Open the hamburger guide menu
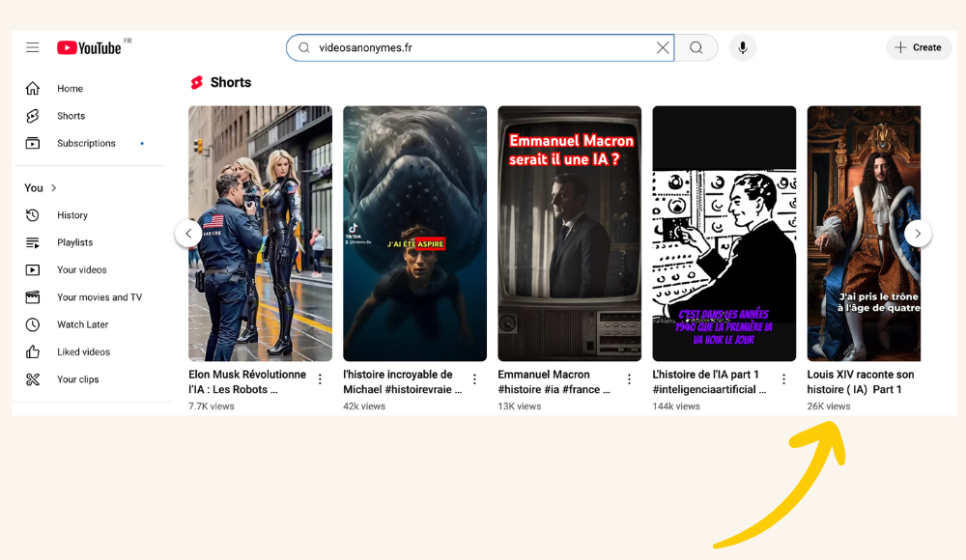Screen dimensions: 966x560 (33, 47)
